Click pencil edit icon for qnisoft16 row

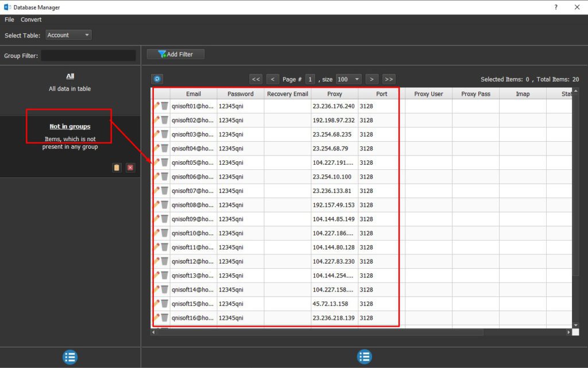(157, 318)
